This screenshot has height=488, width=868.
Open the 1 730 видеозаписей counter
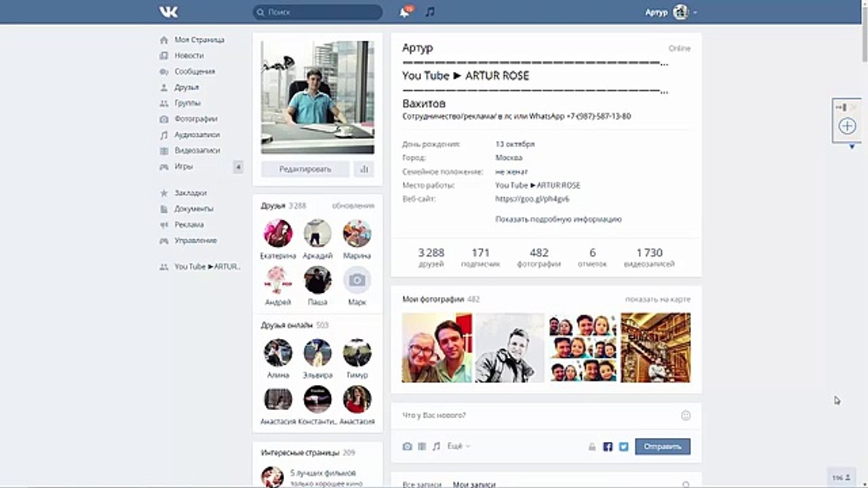pyautogui.click(x=649, y=258)
